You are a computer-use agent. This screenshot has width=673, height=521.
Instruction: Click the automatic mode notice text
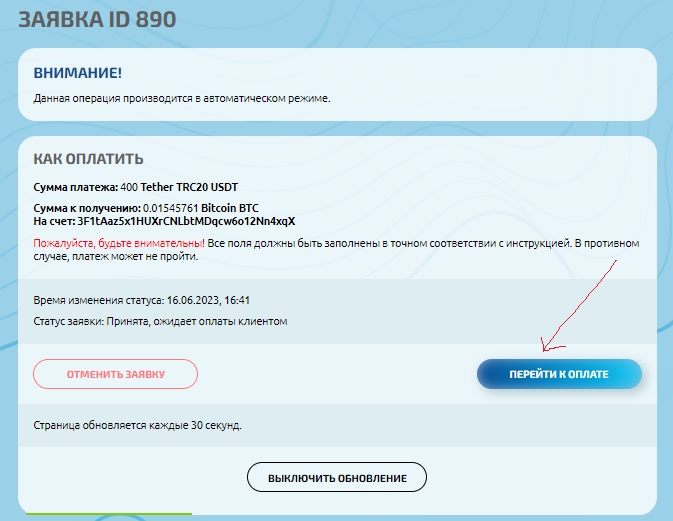[182, 98]
